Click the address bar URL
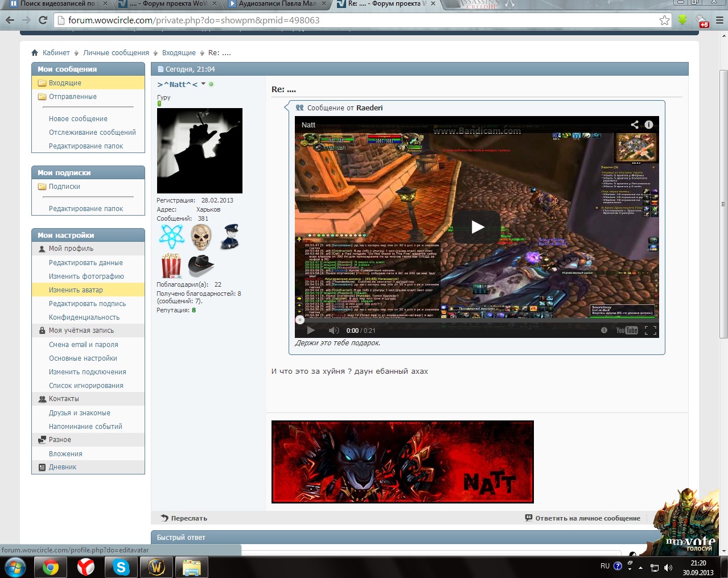Viewport: 728px width, 578px height. (x=194, y=20)
